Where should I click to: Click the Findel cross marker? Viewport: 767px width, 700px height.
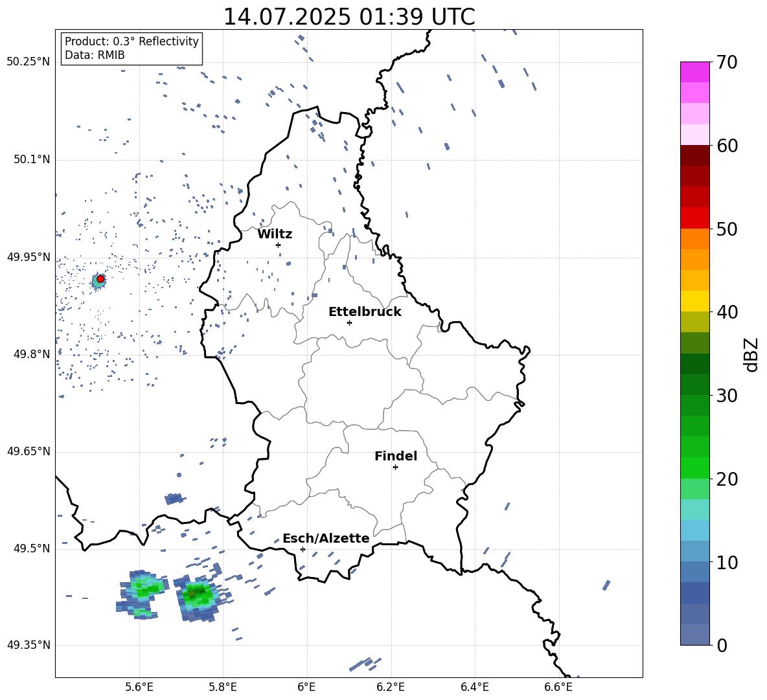point(395,468)
